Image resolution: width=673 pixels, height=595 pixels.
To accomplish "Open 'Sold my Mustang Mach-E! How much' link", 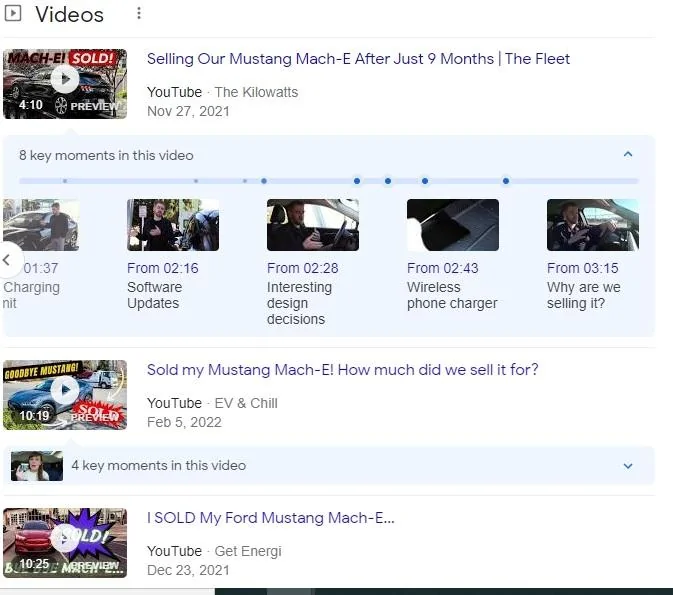I will (343, 370).
